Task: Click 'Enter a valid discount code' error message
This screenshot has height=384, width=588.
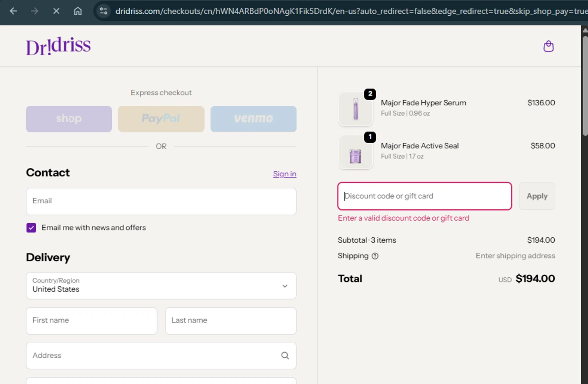Action: click(x=403, y=218)
